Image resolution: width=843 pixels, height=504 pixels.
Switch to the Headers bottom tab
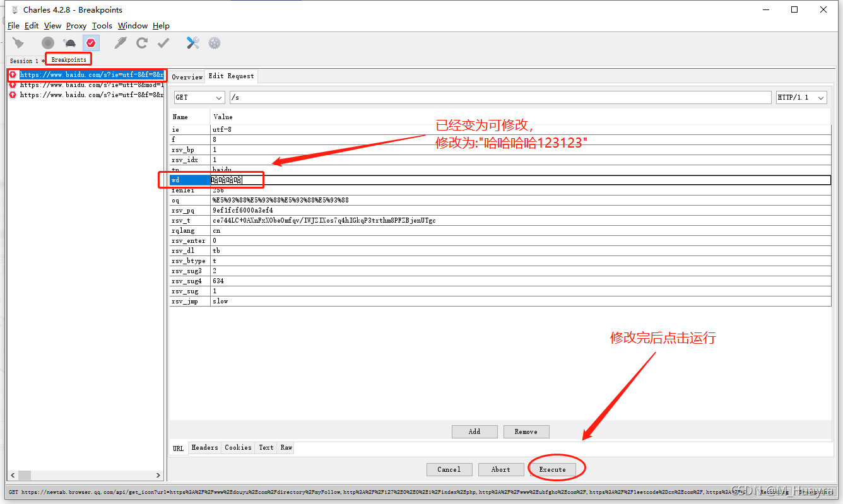pos(204,448)
